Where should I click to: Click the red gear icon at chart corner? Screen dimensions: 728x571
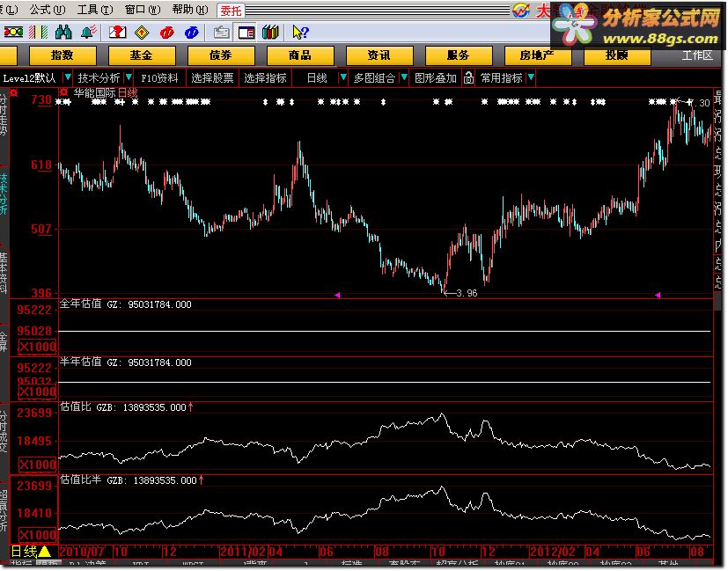13,92
